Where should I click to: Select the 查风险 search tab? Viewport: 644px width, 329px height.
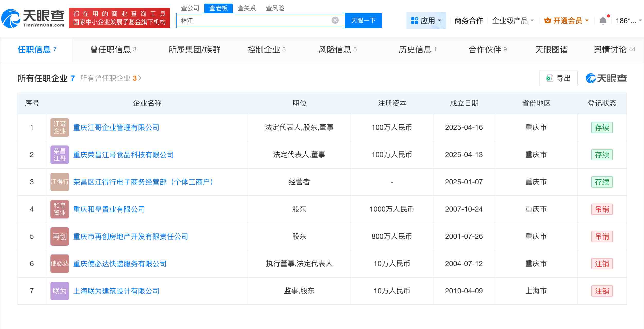pos(275,8)
